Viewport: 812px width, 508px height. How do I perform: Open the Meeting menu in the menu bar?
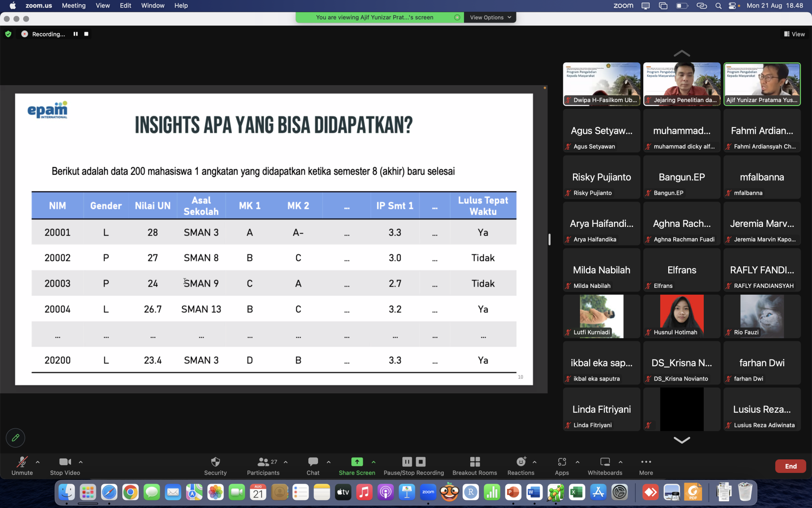click(x=74, y=6)
